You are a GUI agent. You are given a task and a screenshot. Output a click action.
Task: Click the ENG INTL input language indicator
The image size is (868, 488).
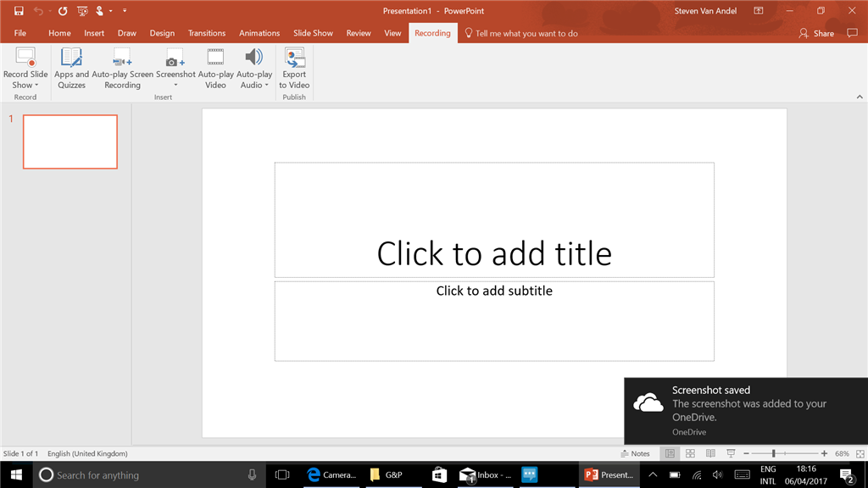(x=768, y=474)
